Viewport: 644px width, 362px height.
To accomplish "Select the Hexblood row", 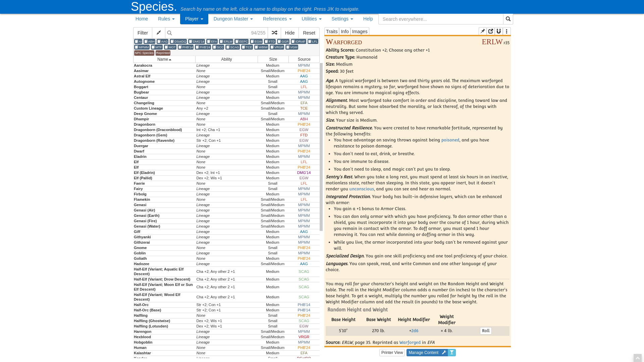I will click(x=226, y=337).
